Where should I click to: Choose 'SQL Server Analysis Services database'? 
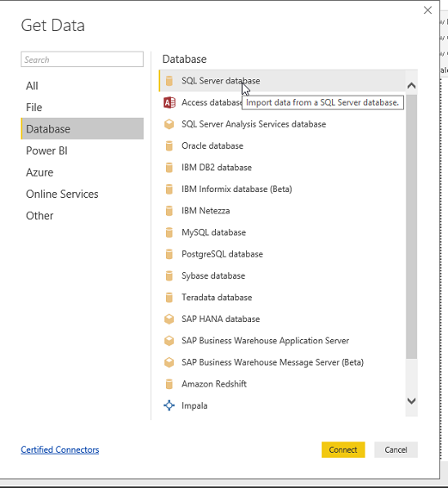[x=282, y=124]
